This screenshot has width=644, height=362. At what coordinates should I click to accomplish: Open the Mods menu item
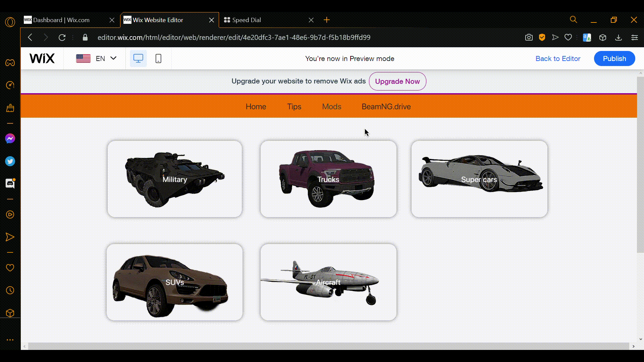[332, 107]
